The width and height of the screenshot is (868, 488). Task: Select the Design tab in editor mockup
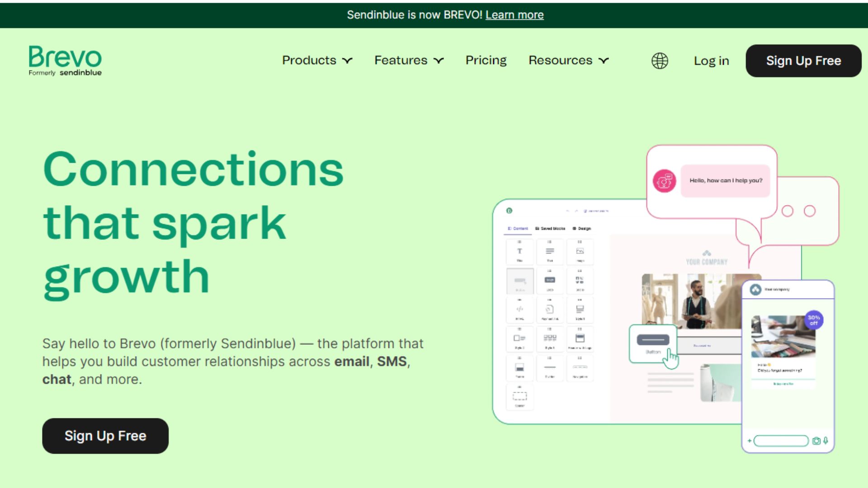pos(582,229)
